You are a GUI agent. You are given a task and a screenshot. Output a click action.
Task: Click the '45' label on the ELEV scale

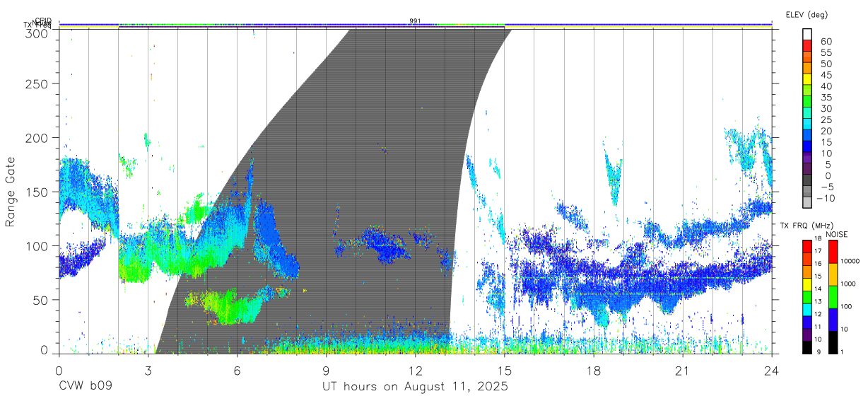[826, 75]
